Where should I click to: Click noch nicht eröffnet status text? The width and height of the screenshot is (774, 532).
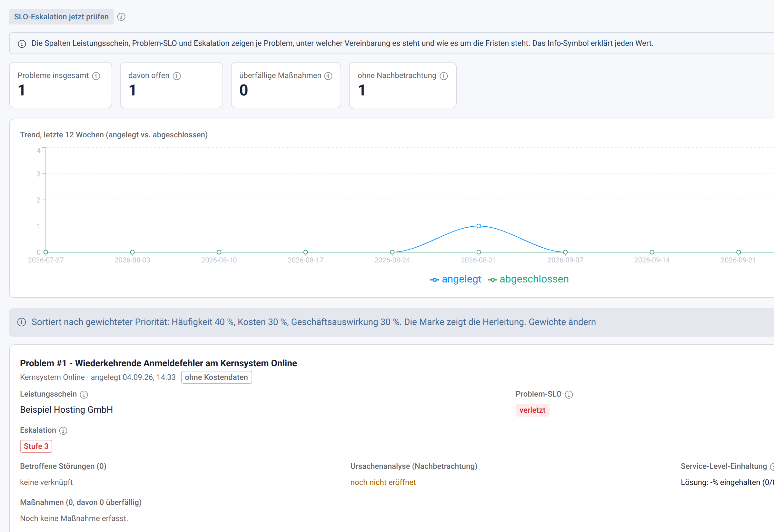pyautogui.click(x=383, y=482)
